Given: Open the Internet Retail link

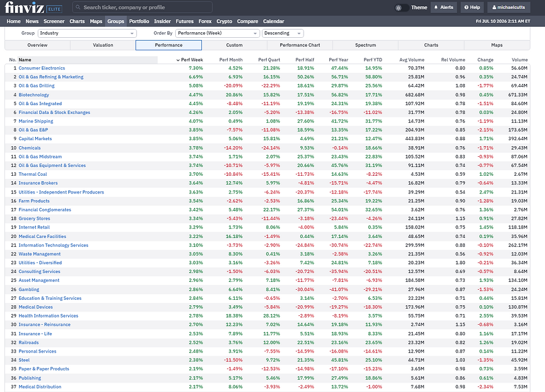Looking at the screenshot, I should 34,227.
